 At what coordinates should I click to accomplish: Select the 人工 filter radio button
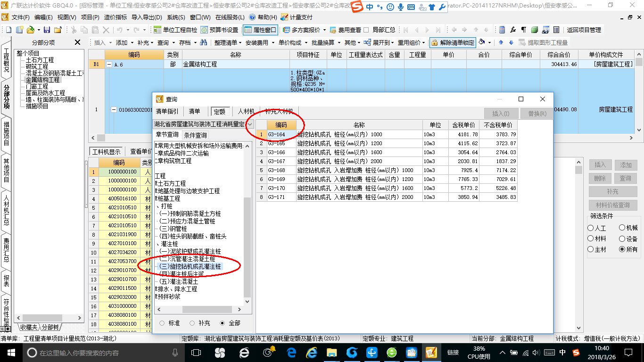(x=591, y=228)
